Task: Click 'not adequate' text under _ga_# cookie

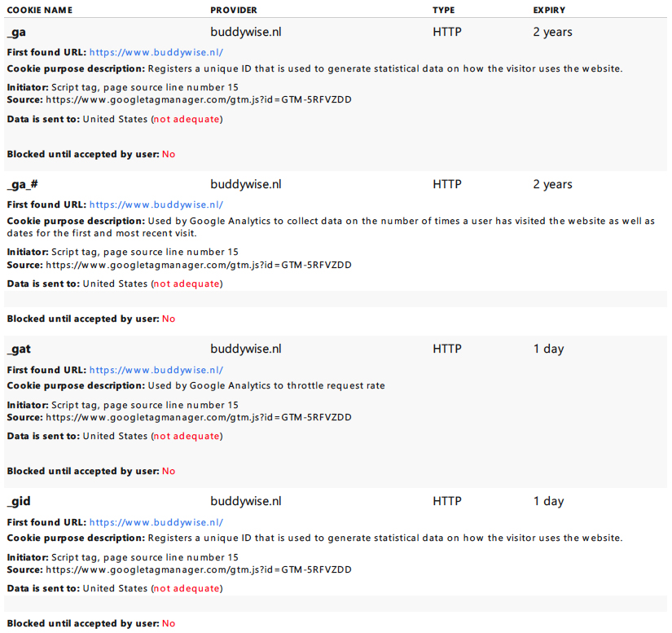Action: [x=187, y=284]
